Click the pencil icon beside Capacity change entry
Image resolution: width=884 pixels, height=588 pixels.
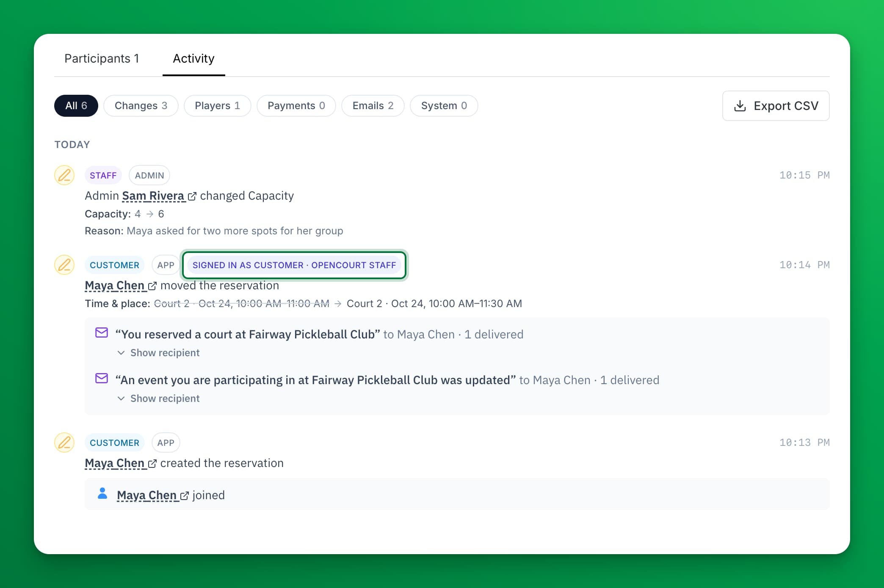point(64,175)
